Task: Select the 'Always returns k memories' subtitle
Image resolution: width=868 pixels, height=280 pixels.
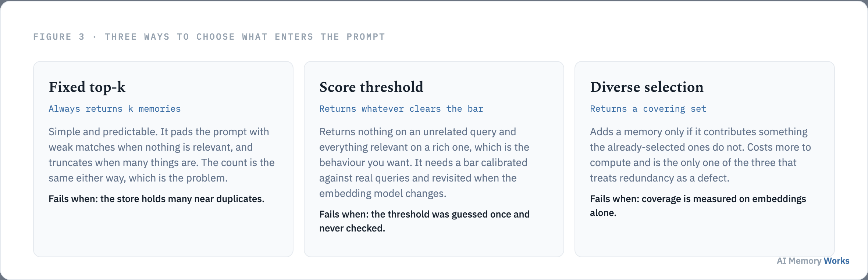Action: pos(115,109)
